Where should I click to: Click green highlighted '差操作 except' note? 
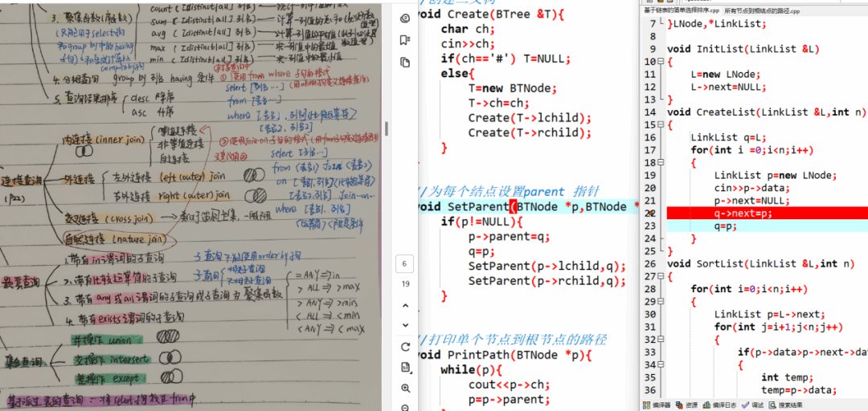point(111,379)
